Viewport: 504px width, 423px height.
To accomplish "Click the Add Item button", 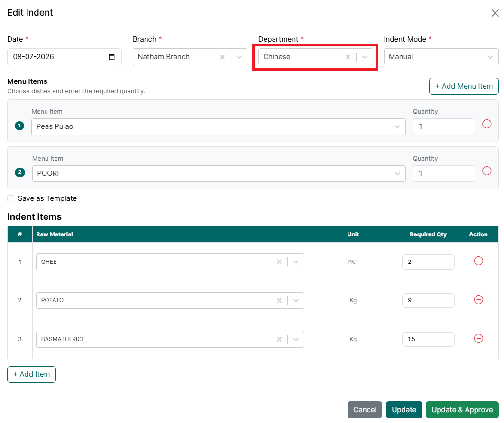I will point(31,374).
